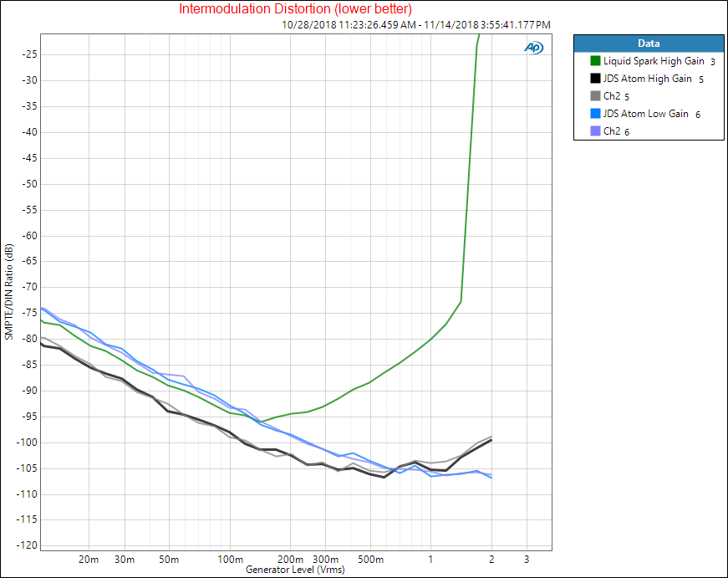
Task: Select the 'JDS Atom Low Gain' legend label
Action: (x=646, y=114)
